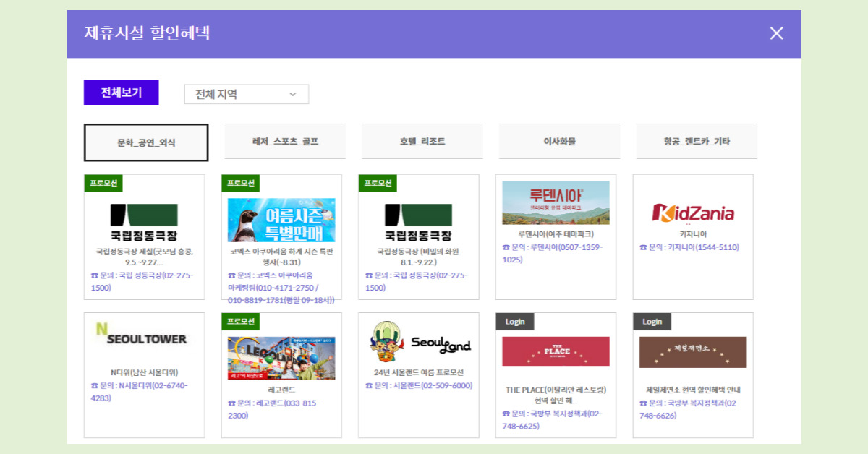Open the 제일제면소 brown banner

point(693,352)
